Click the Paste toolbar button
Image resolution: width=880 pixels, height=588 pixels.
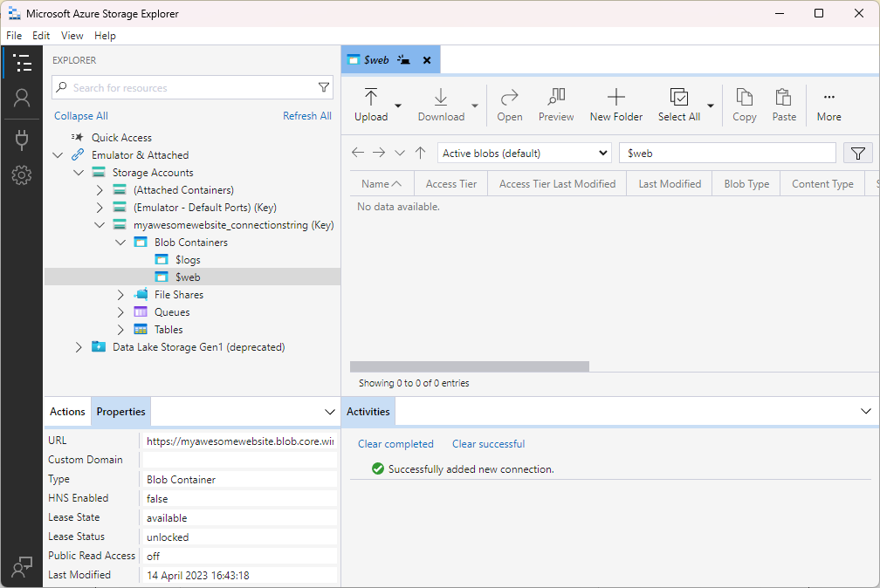tap(784, 105)
